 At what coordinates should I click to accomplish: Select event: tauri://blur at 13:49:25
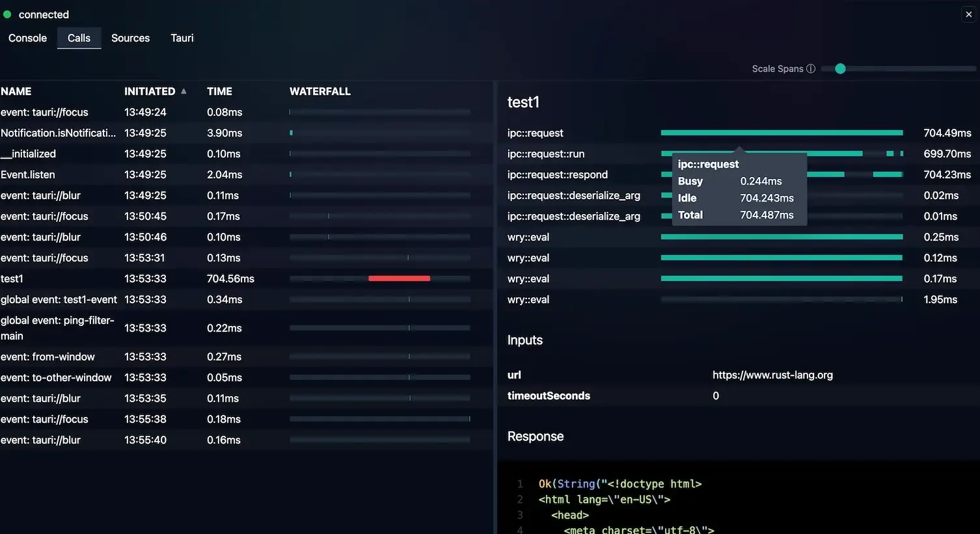[x=246, y=195]
